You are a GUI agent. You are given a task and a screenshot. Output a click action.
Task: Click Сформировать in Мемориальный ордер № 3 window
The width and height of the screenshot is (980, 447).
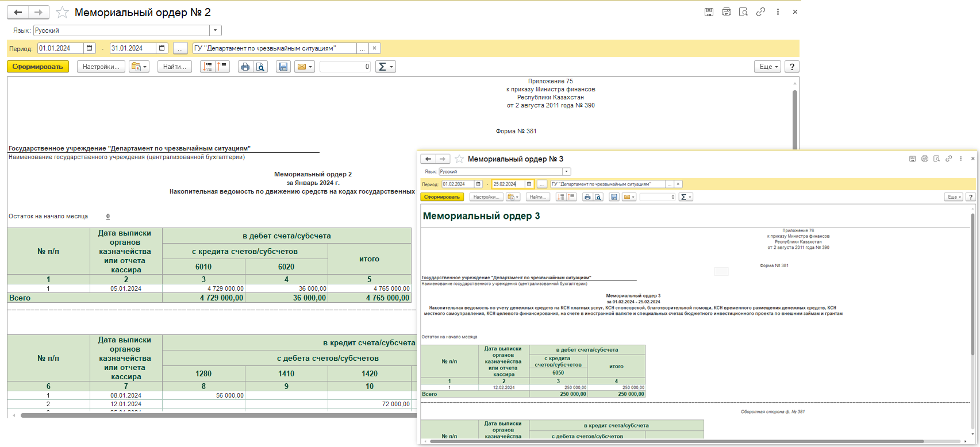click(442, 197)
